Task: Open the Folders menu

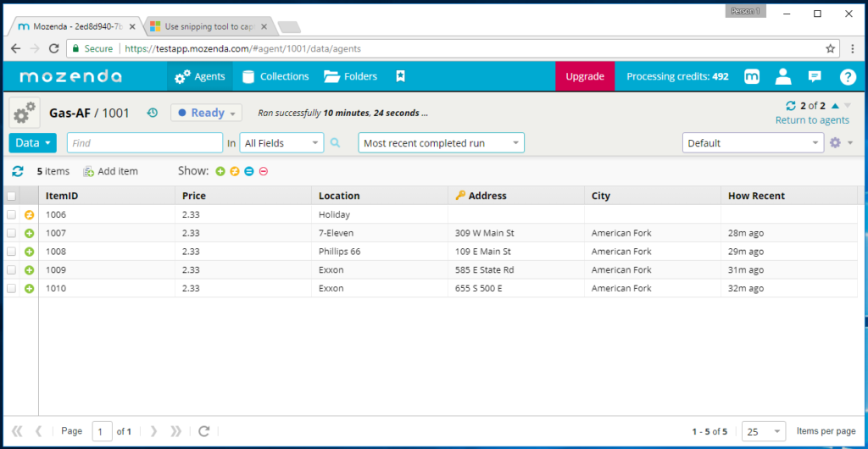Action: point(351,76)
